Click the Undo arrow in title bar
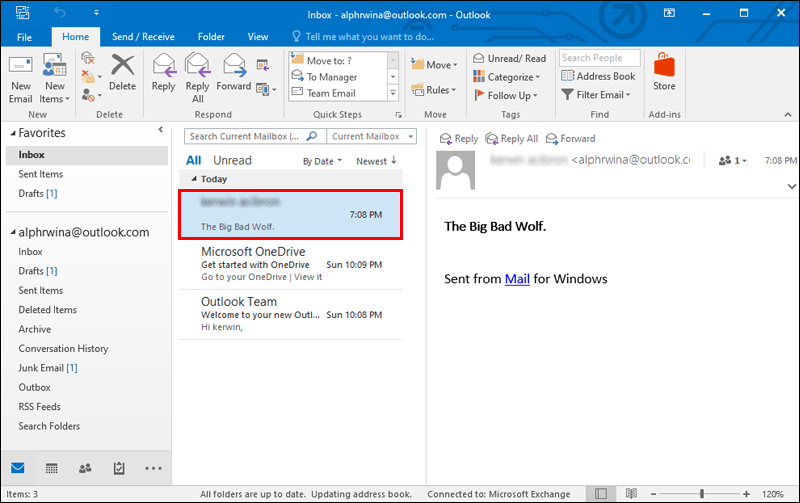 pyautogui.click(x=60, y=12)
